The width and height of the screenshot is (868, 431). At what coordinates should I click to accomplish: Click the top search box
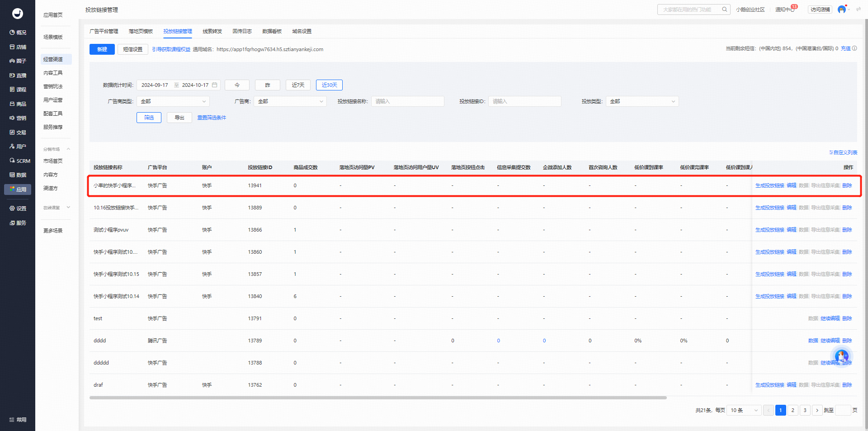pyautogui.click(x=693, y=9)
